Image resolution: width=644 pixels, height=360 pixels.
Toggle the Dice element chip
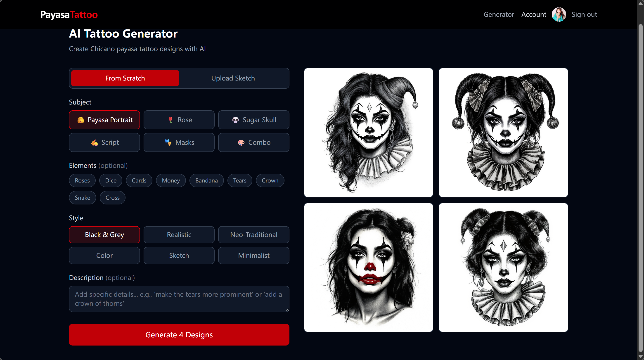111,180
